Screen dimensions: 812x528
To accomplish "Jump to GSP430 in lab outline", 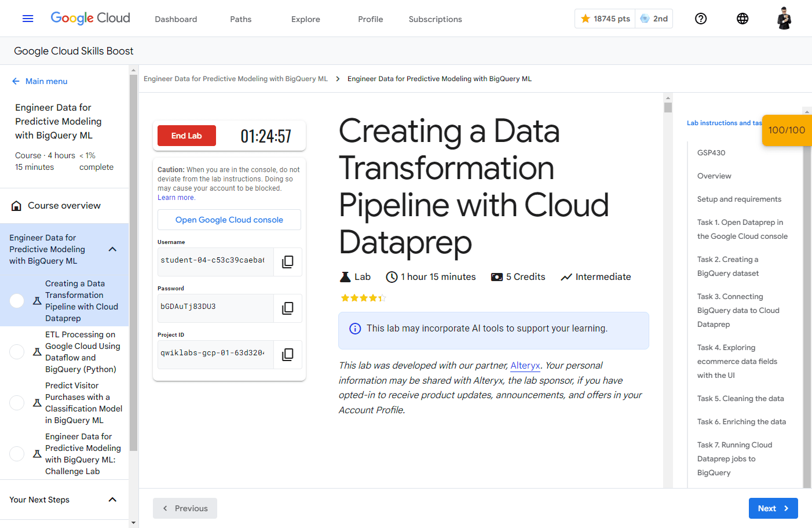I will (x=711, y=153).
